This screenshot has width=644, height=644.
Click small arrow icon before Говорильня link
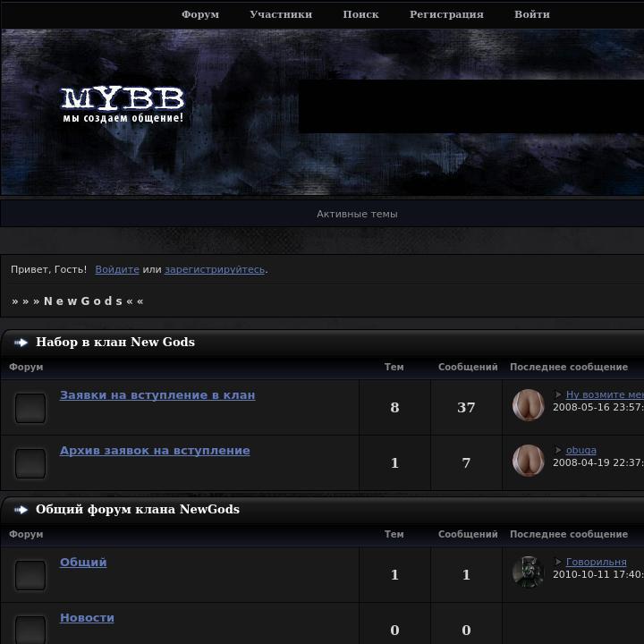click(558, 562)
